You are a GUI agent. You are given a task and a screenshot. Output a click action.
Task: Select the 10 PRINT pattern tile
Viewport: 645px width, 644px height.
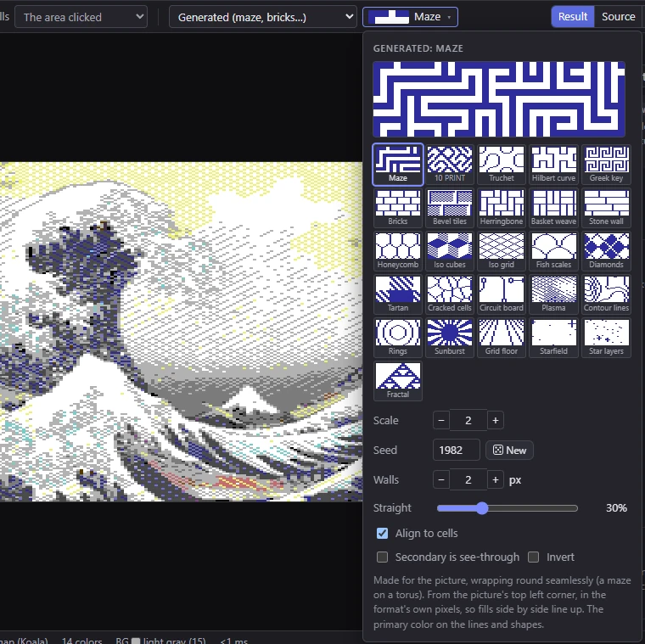pos(450,165)
